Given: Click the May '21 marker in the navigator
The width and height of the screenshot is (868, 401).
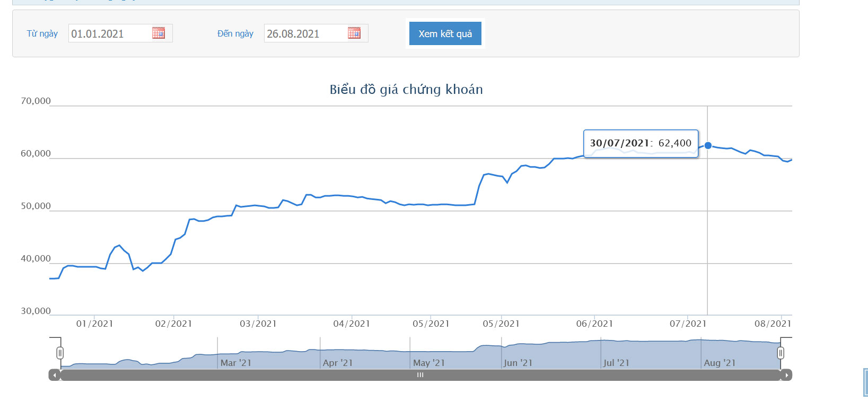Looking at the screenshot, I should point(428,363).
